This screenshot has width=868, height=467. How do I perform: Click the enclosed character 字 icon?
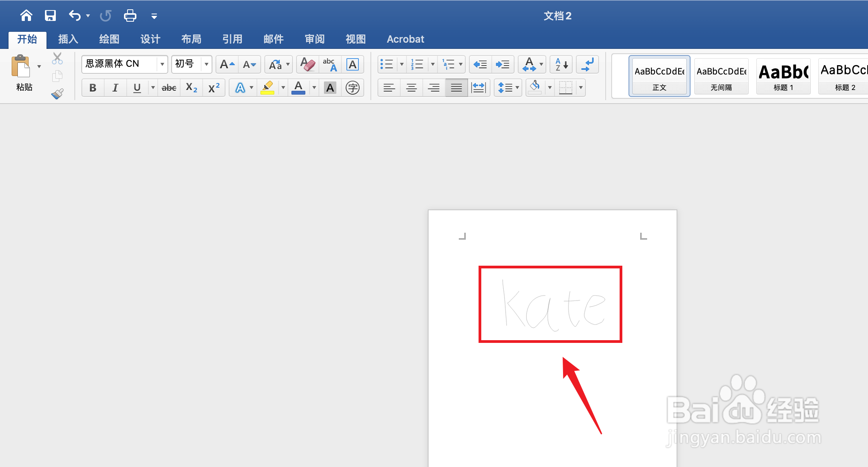[x=352, y=88]
